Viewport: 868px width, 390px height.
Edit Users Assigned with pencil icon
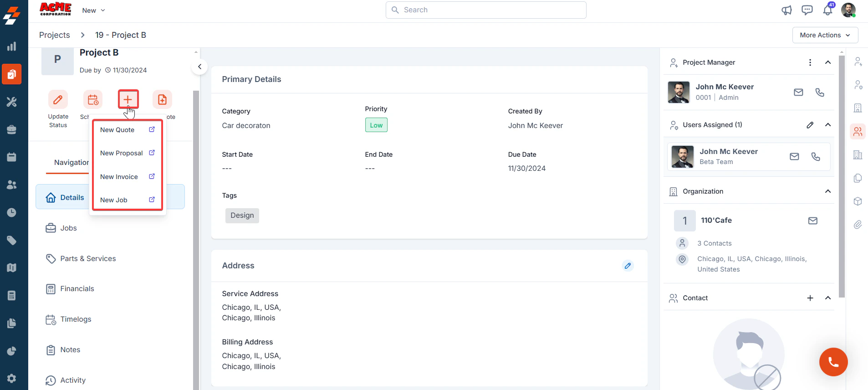pos(810,125)
